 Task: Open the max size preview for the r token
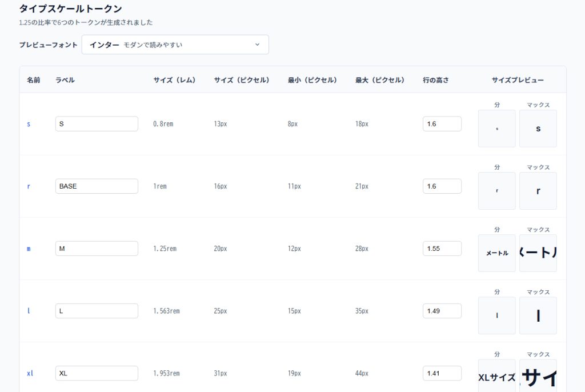coord(538,191)
